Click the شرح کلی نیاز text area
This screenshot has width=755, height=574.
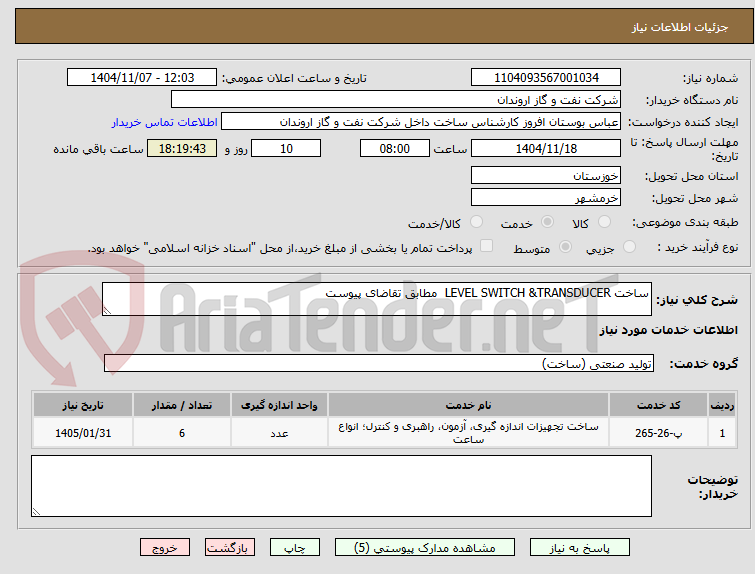coord(377,299)
